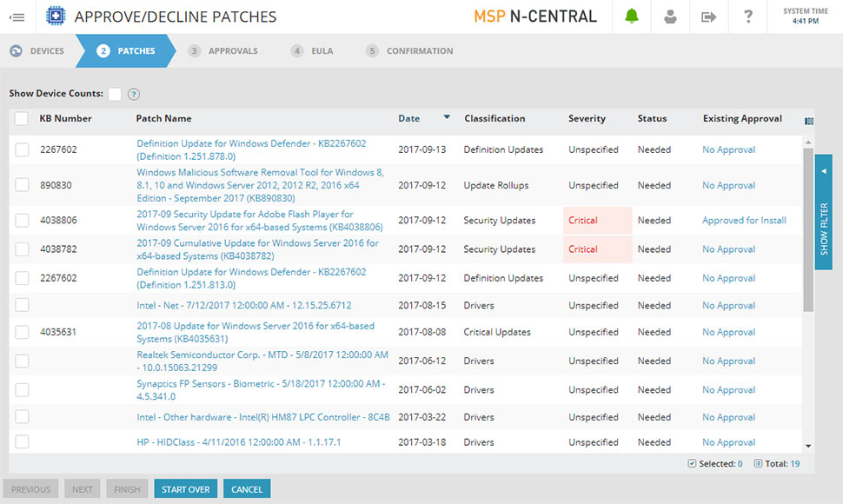Open notifications bell icon
The image size is (843, 504).
[x=631, y=17]
